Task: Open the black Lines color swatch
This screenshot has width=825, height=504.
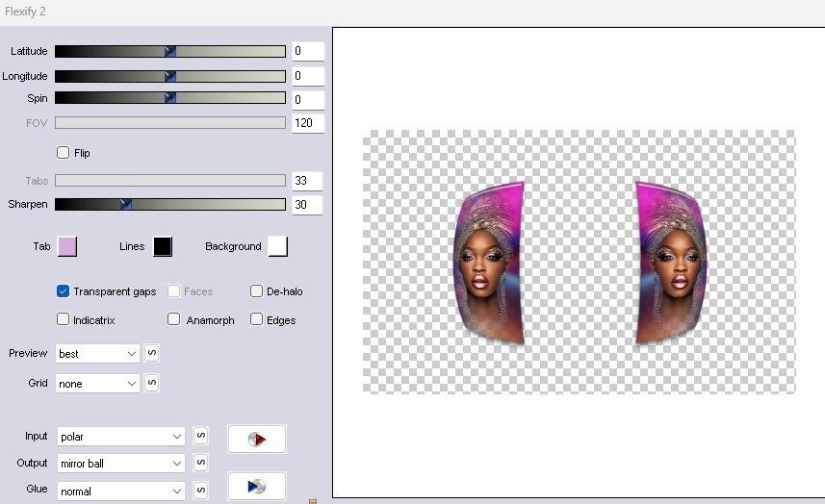Action: point(162,246)
